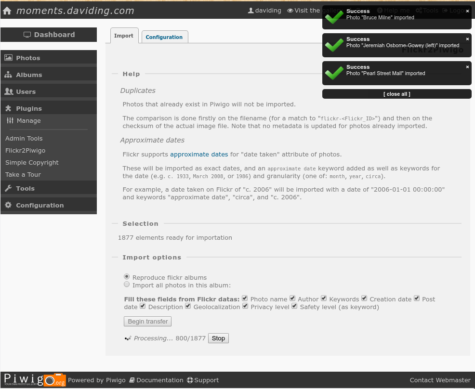The image size is (475, 389).
Task: Click the Albums hierarchy icon
Action: pyautogui.click(x=8, y=75)
